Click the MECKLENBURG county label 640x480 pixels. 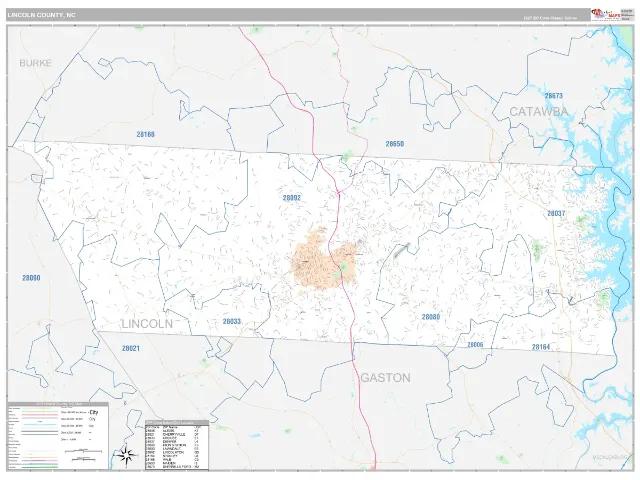click(x=611, y=456)
